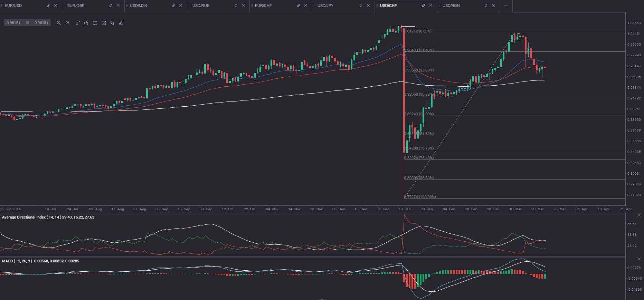Click the zoom out magnifier icon
This screenshot has height=300, width=644.
pyautogui.click(x=59, y=23)
